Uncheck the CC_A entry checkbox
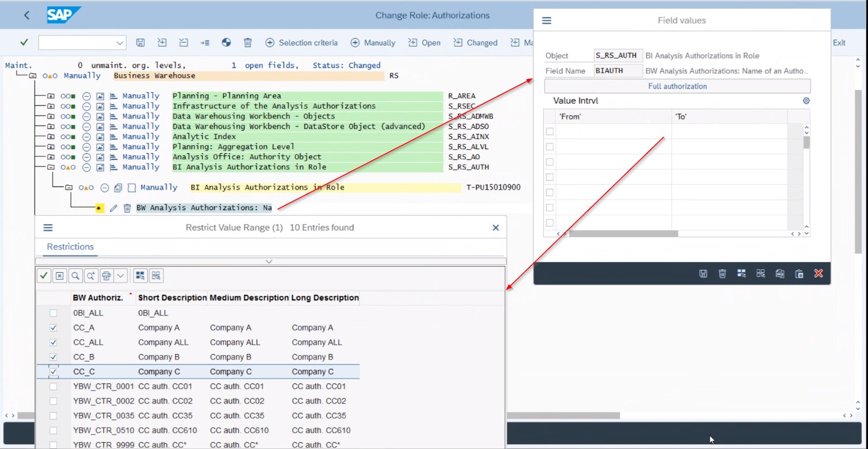868x449 pixels. 53,328
